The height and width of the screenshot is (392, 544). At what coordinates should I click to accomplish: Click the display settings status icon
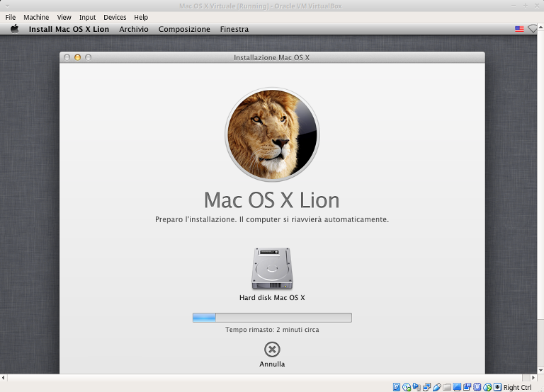[x=457, y=387]
